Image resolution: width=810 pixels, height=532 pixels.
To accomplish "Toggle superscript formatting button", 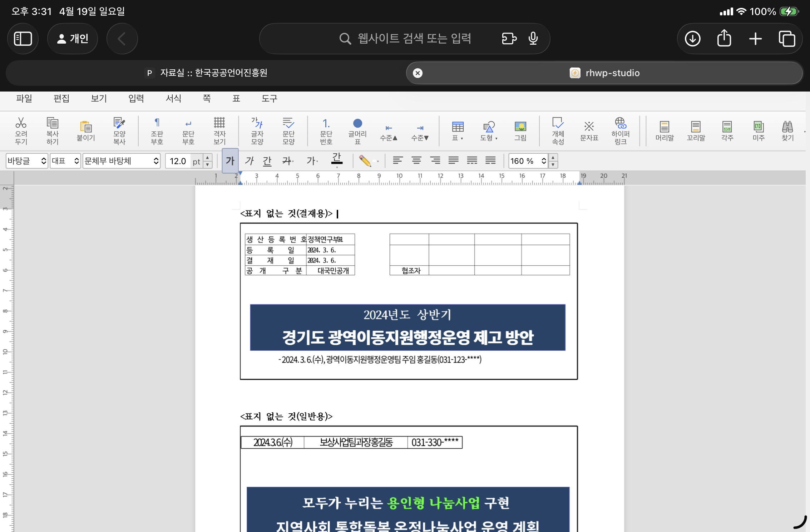I will pyautogui.click(x=312, y=161).
